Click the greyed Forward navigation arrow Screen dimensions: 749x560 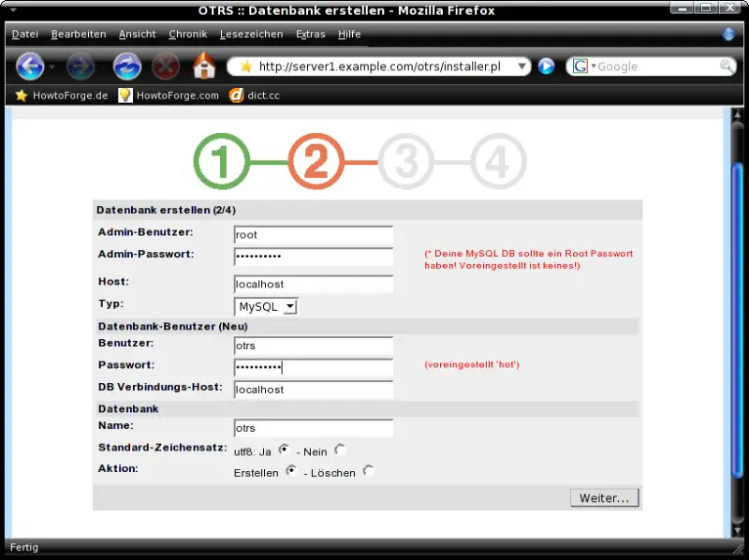pos(81,66)
